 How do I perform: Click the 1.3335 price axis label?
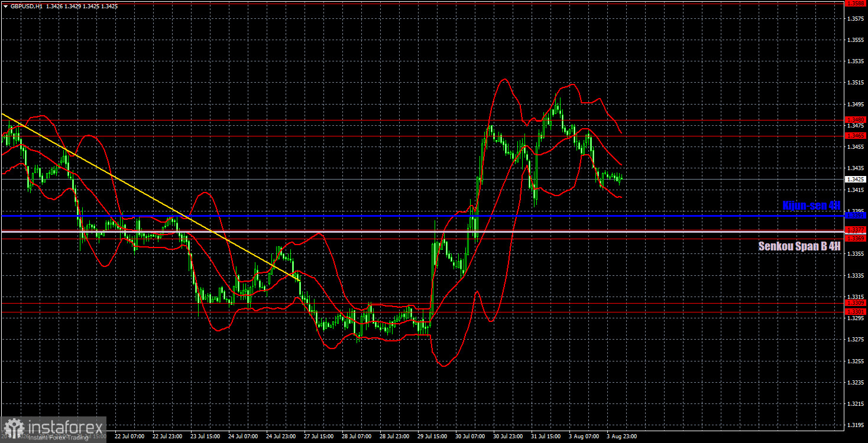click(856, 276)
